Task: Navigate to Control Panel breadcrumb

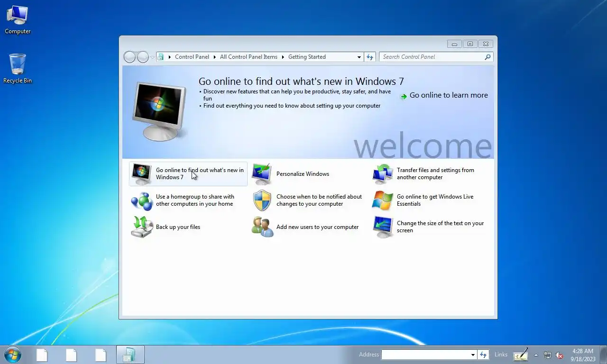Action: pyautogui.click(x=192, y=57)
